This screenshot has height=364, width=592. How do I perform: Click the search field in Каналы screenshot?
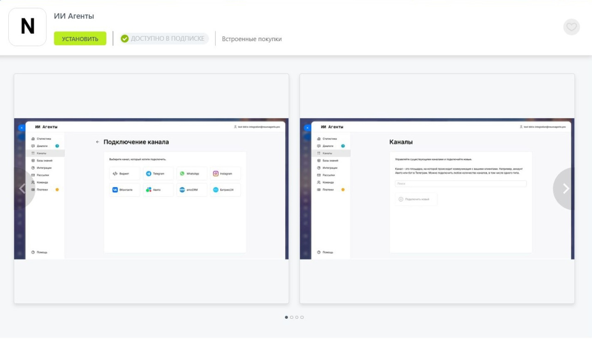coord(460,184)
